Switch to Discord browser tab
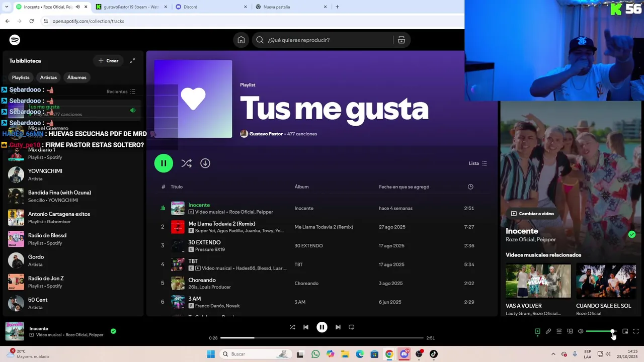 [211, 7]
